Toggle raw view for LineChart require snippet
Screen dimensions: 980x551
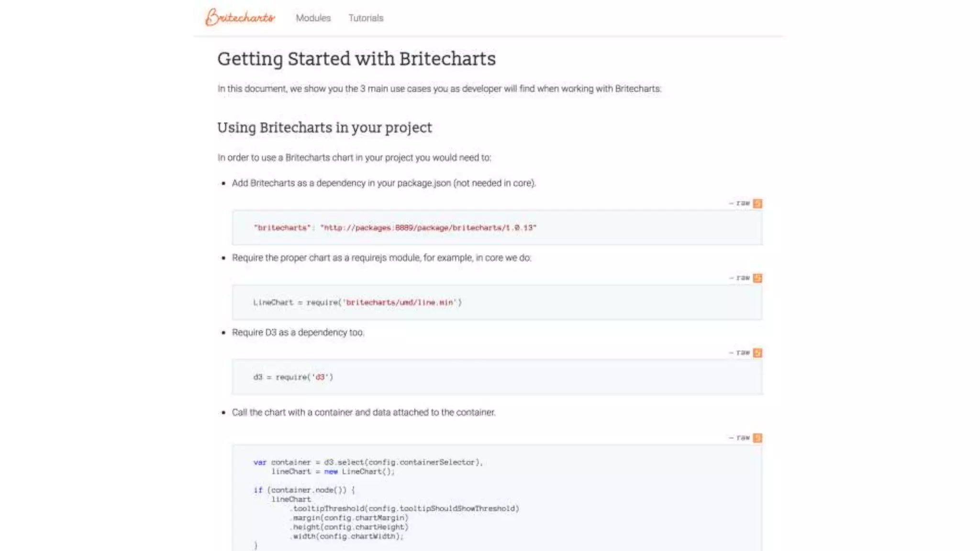(x=743, y=278)
